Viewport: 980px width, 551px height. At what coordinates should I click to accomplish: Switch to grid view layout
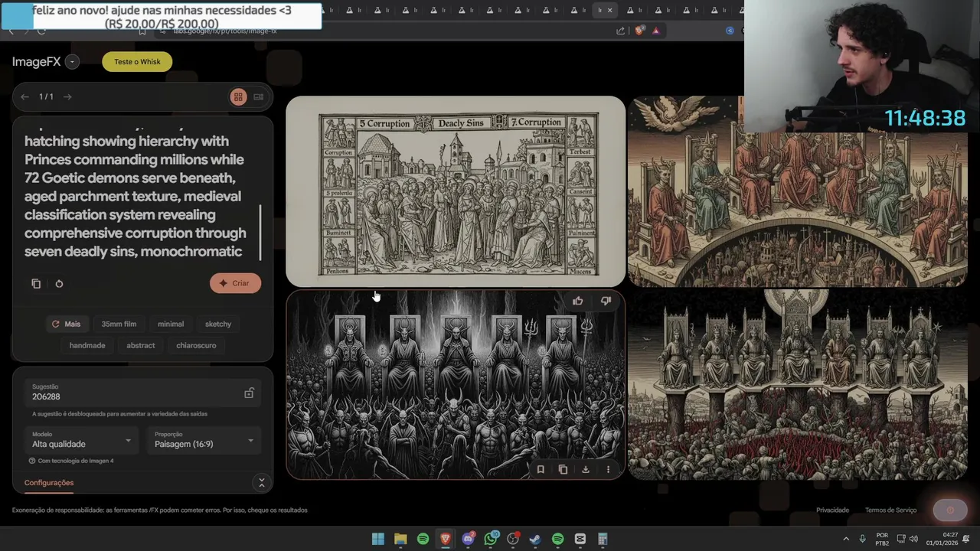click(x=238, y=97)
